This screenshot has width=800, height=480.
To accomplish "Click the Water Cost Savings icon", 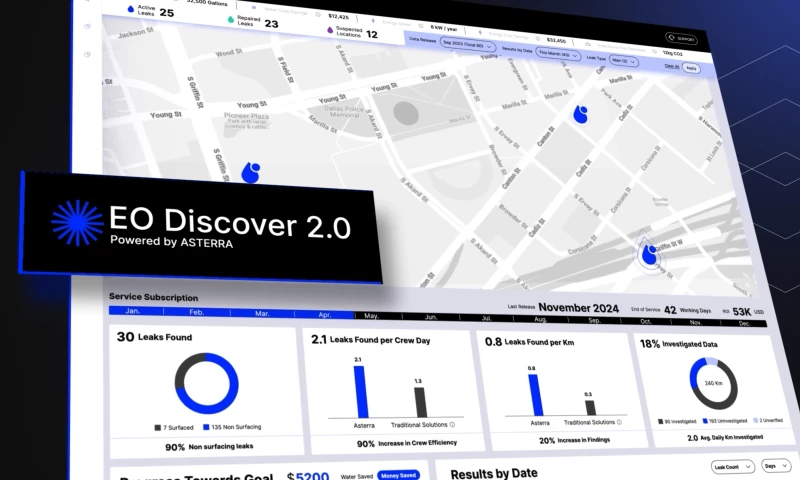I will (254, 8).
